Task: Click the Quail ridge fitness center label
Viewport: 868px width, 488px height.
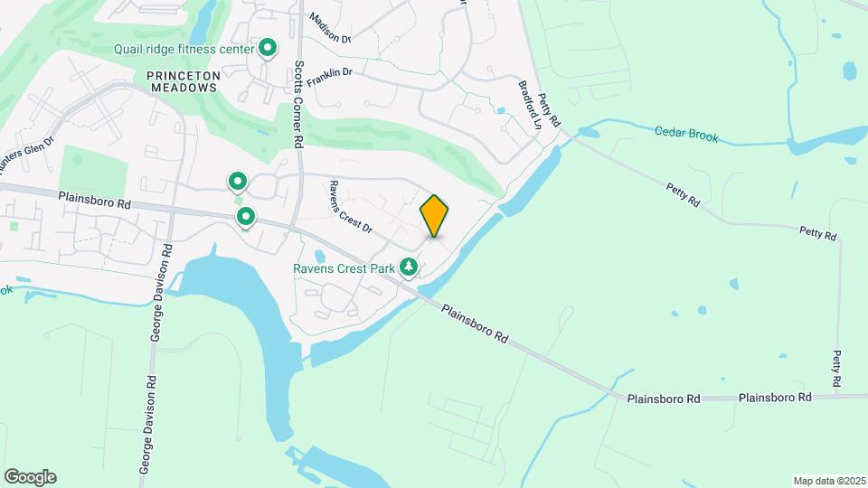Action: [x=184, y=49]
